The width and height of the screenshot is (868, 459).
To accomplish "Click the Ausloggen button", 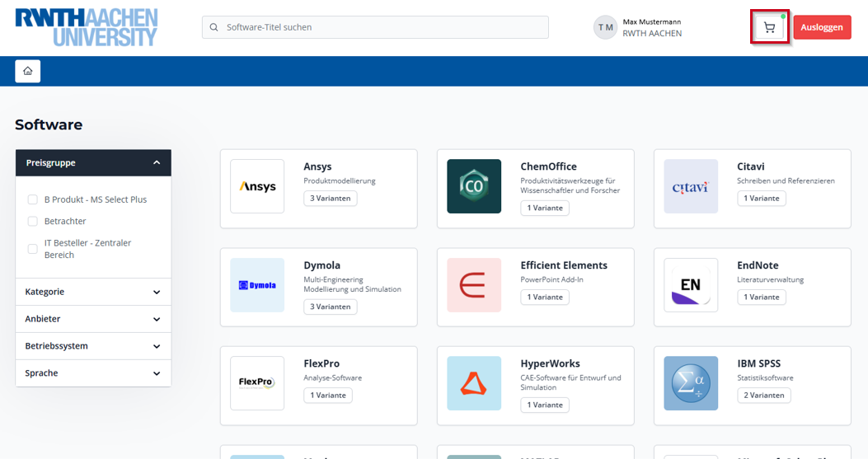I will (x=822, y=27).
